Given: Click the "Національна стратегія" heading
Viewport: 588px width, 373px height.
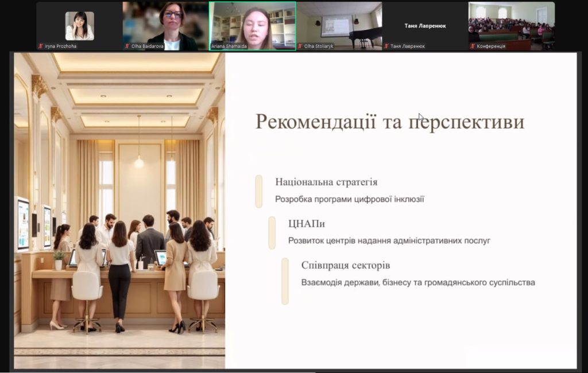Looking at the screenshot, I should coord(326,182).
